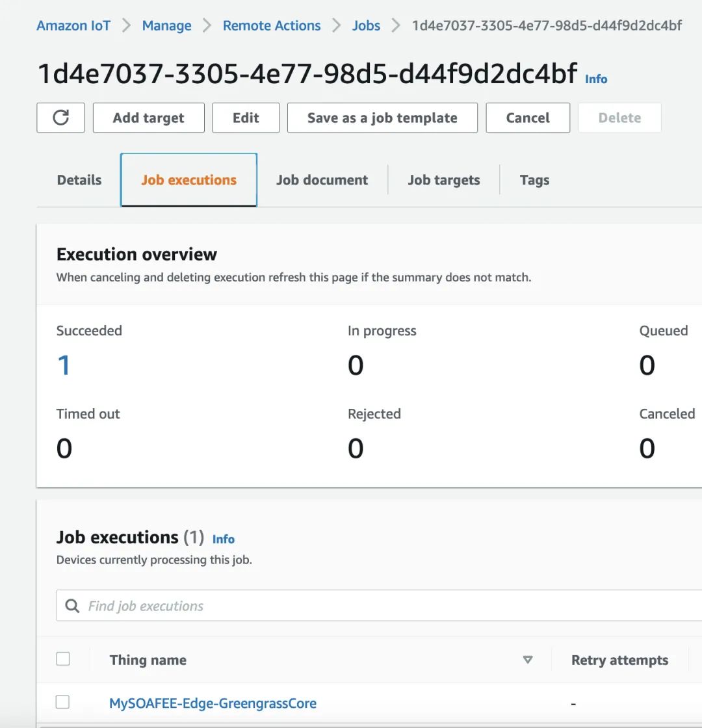The height and width of the screenshot is (728, 702).
Task: Click the search magnifier icon
Action: coord(72,606)
